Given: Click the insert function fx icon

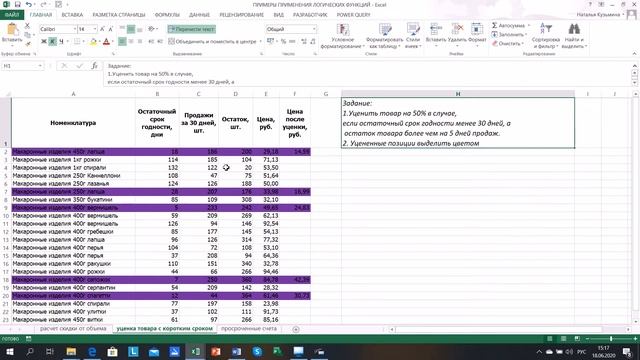Looking at the screenshot, I should click(x=94, y=66).
